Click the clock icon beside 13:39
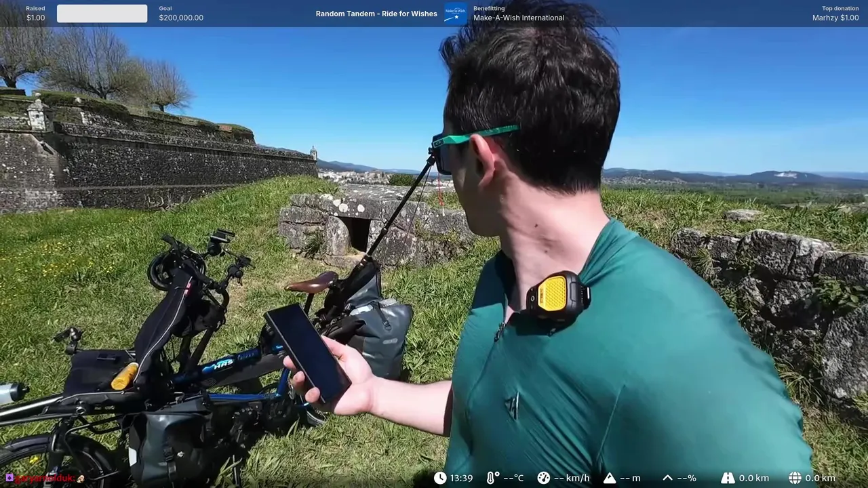The width and height of the screenshot is (868, 488). [x=440, y=478]
